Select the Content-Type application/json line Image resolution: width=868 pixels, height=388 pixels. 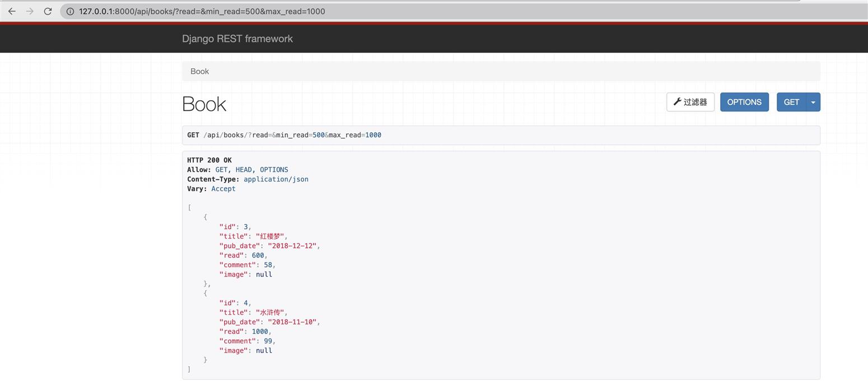click(248, 179)
